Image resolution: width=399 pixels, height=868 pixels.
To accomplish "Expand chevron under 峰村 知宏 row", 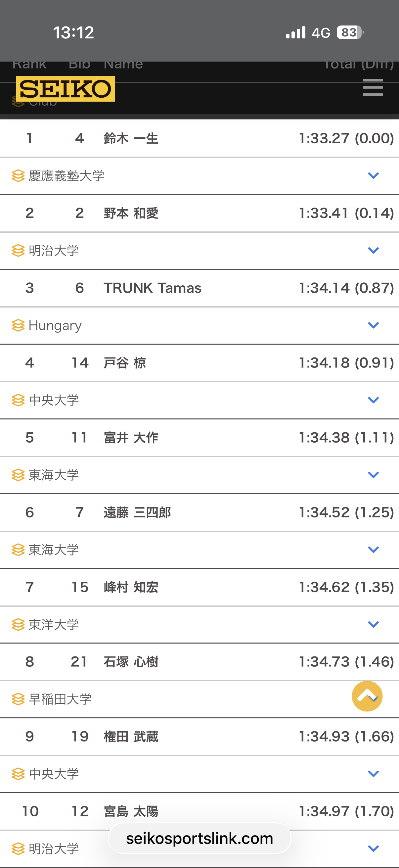I will click(x=373, y=624).
